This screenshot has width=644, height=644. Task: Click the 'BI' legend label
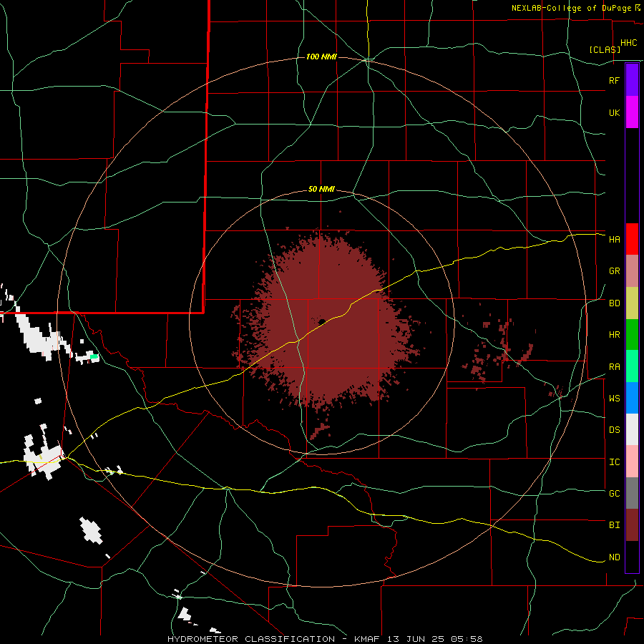[x=614, y=525]
